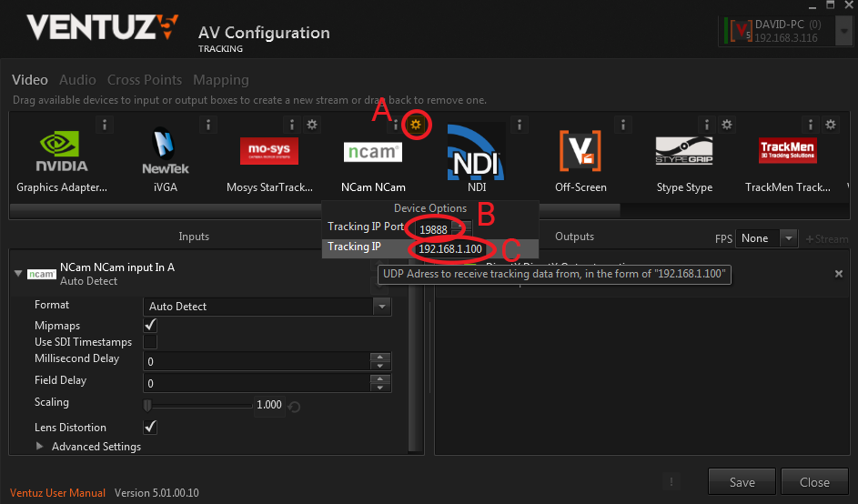858x504 pixels.
Task: Click the Tracking IP address field
Action: click(450, 249)
